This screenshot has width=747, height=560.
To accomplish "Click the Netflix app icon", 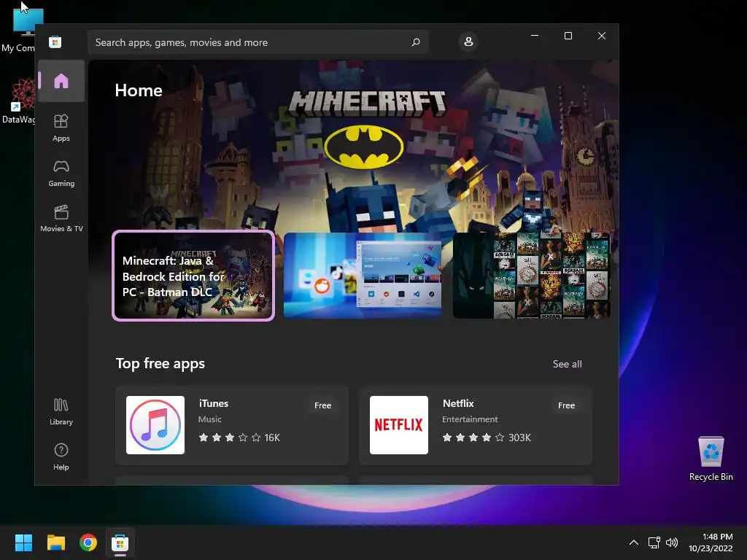I will (x=399, y=425).
